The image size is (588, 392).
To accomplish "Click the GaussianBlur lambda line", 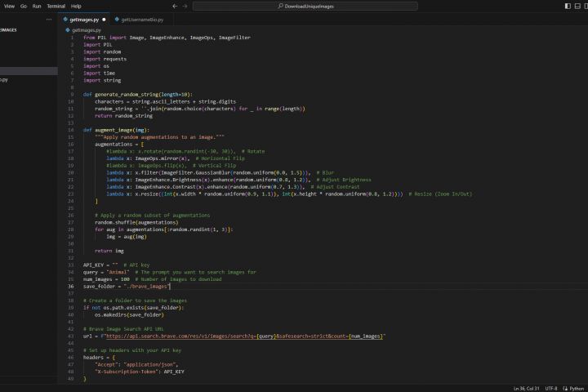I will pyautogui.click(x=220, y=173).
